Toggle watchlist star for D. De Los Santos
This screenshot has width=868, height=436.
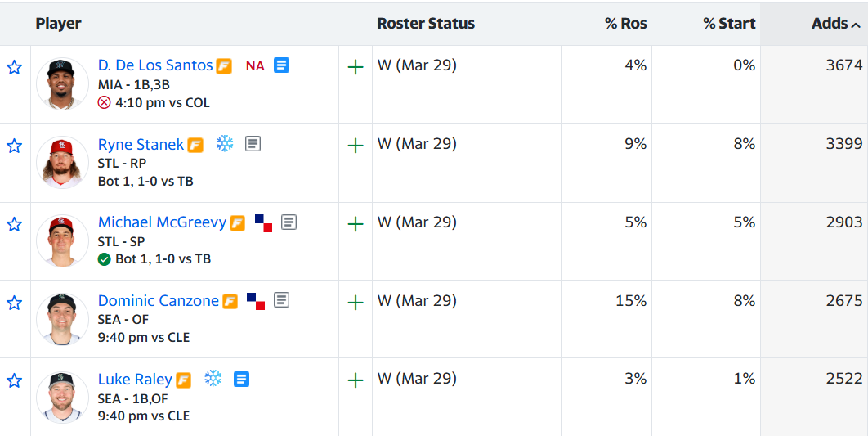click(x=14, y=67)
